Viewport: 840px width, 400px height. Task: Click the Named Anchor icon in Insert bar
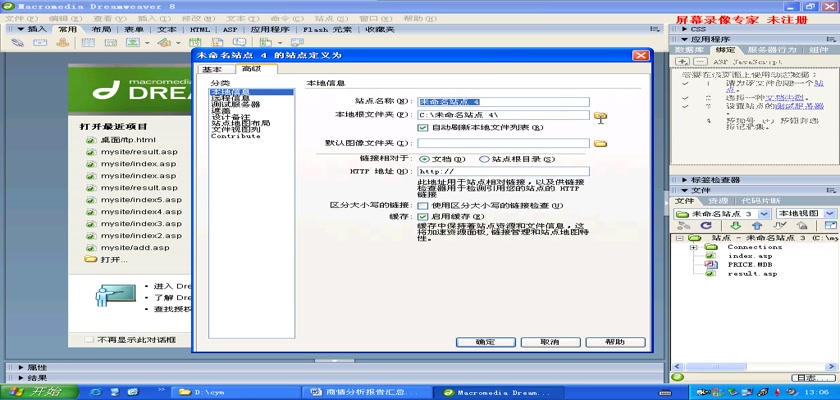tap(62, 42)
